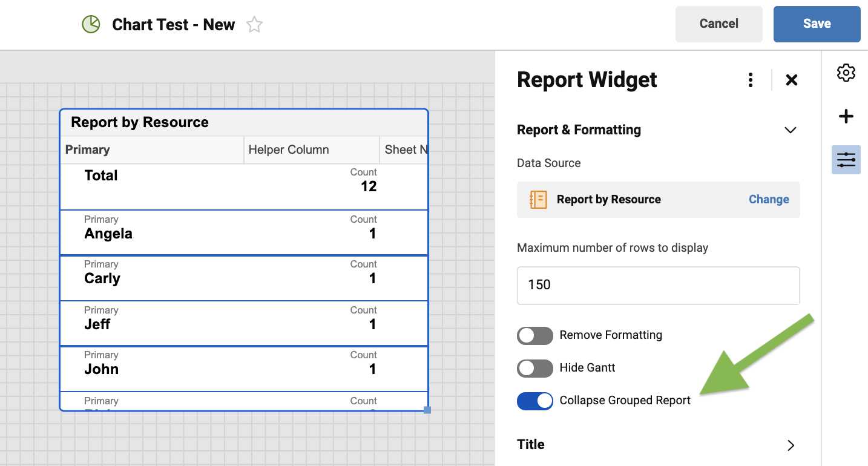Save the dashboard

point(817,24)
